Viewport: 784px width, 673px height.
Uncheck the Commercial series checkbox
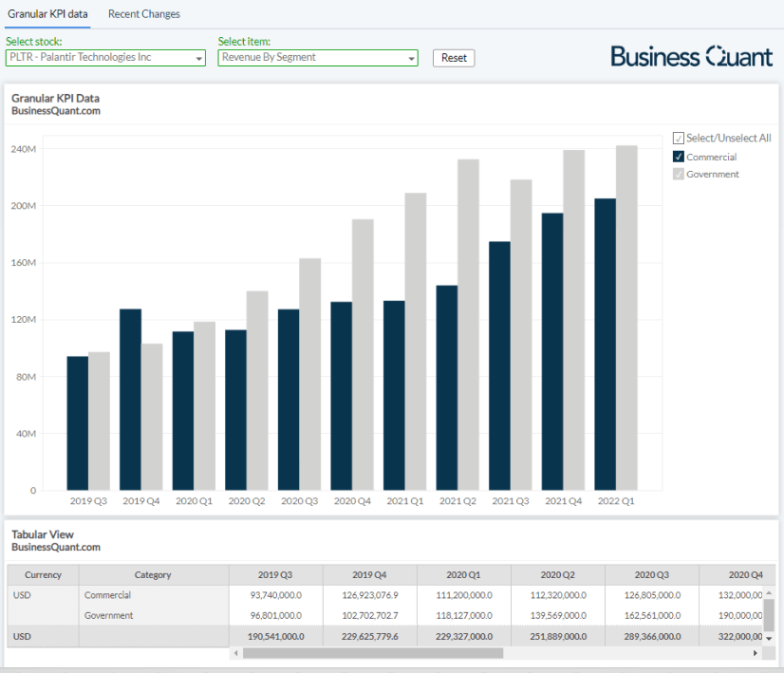coord(679,157)
